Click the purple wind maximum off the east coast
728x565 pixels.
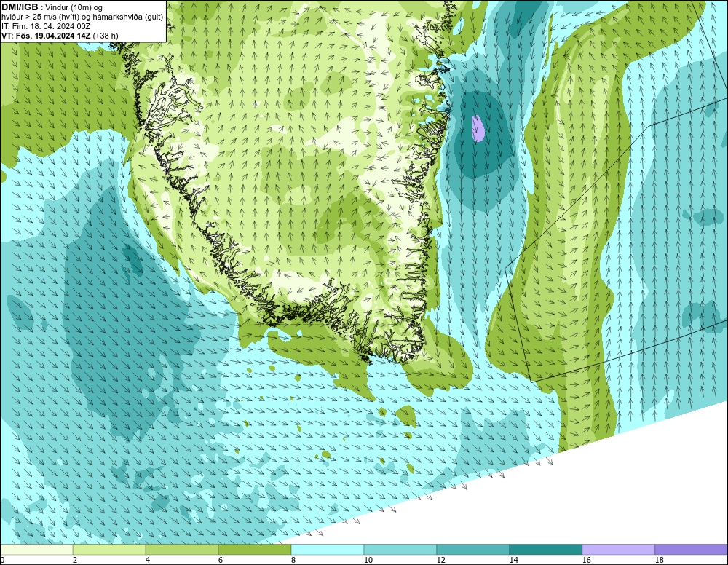click(478, 128)
